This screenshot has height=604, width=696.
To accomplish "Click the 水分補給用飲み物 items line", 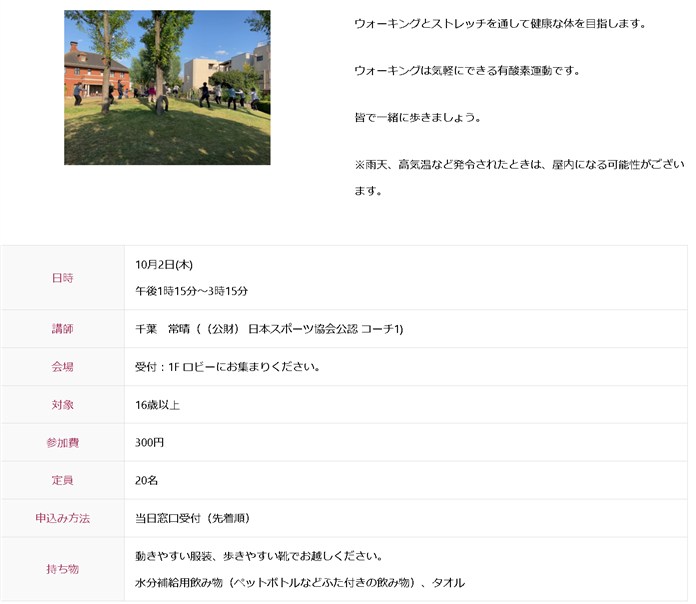I will click(x=299, y=582).
